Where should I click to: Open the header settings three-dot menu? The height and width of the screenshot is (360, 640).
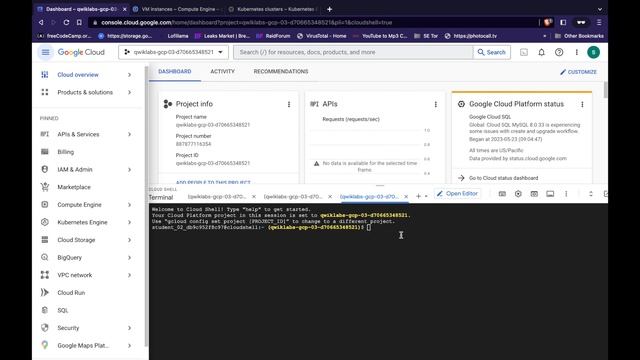[x=576, y=52]
